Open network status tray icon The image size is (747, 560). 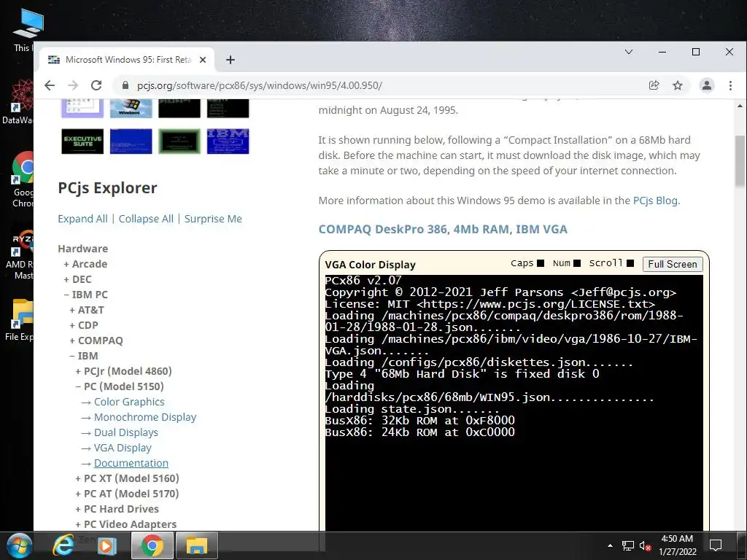[x=628, y=545]
